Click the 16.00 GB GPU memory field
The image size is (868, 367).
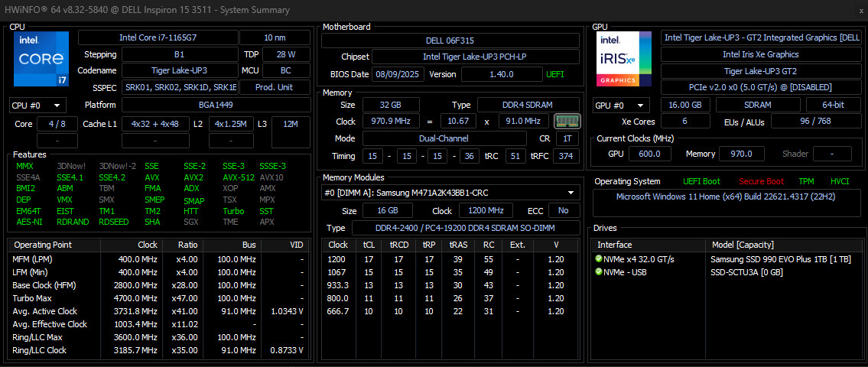point(685,106)
